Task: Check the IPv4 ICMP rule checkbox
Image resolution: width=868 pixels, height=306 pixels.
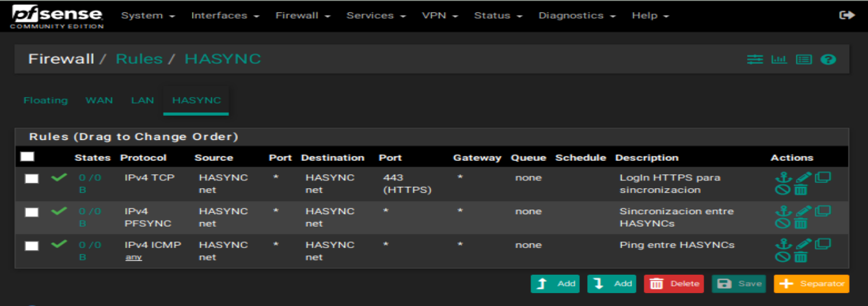Action: coord(31,246)
